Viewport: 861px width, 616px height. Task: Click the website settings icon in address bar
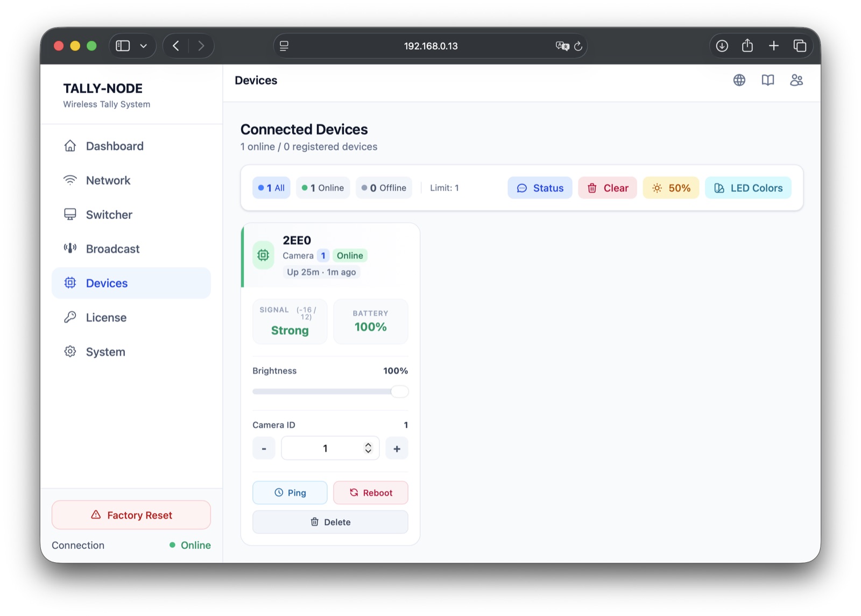pyautogui.click(x=284, y=46)
